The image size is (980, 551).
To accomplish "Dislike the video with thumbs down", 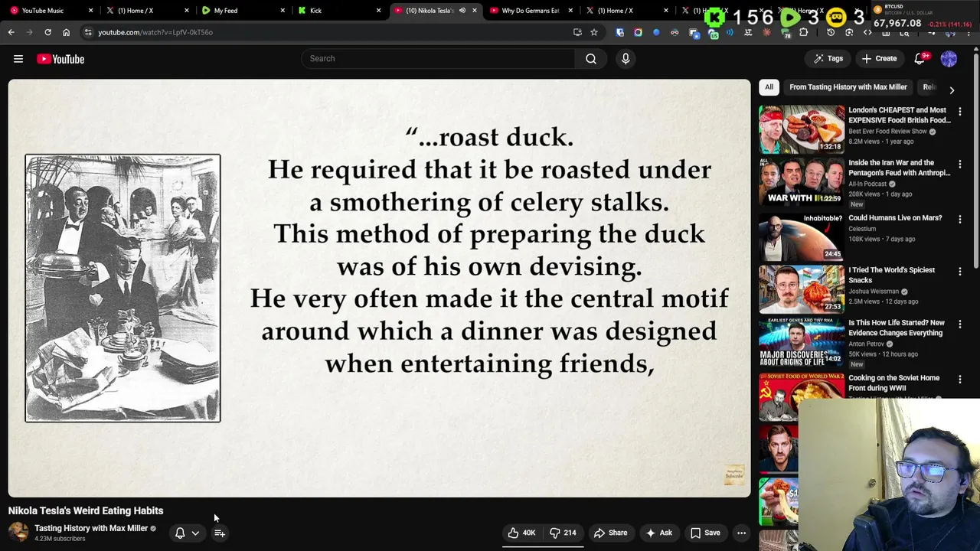I will (x=563, y=533).
